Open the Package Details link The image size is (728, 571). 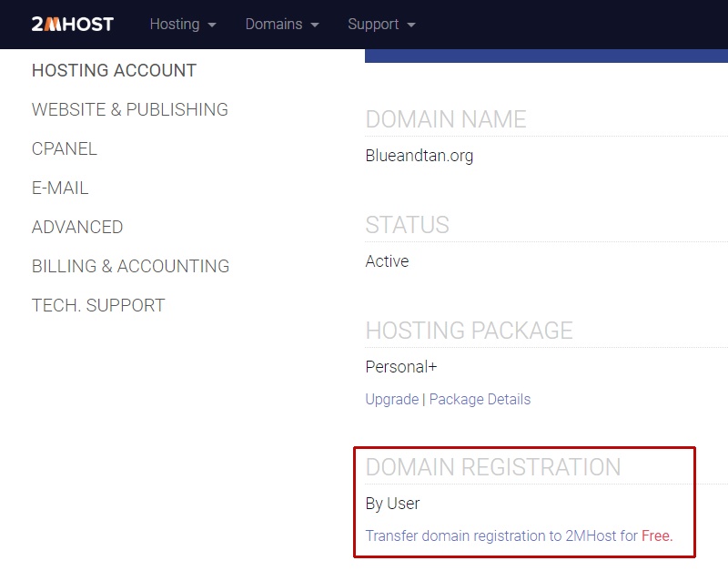pyautogui.click(x=480, y=399)
